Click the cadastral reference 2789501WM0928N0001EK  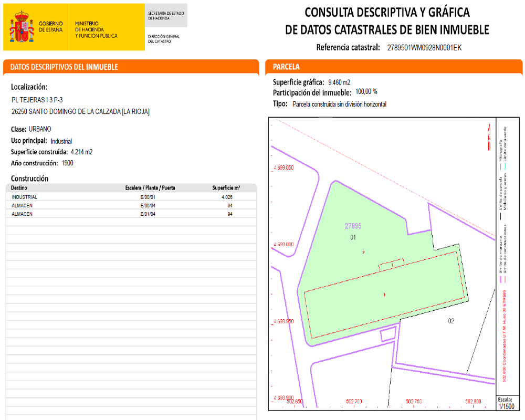coord(424,48)
